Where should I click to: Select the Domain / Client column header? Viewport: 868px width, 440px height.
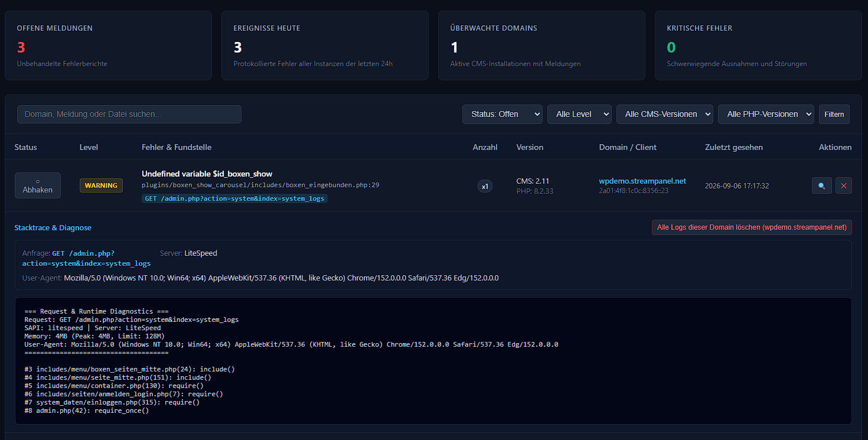point(628,147)
